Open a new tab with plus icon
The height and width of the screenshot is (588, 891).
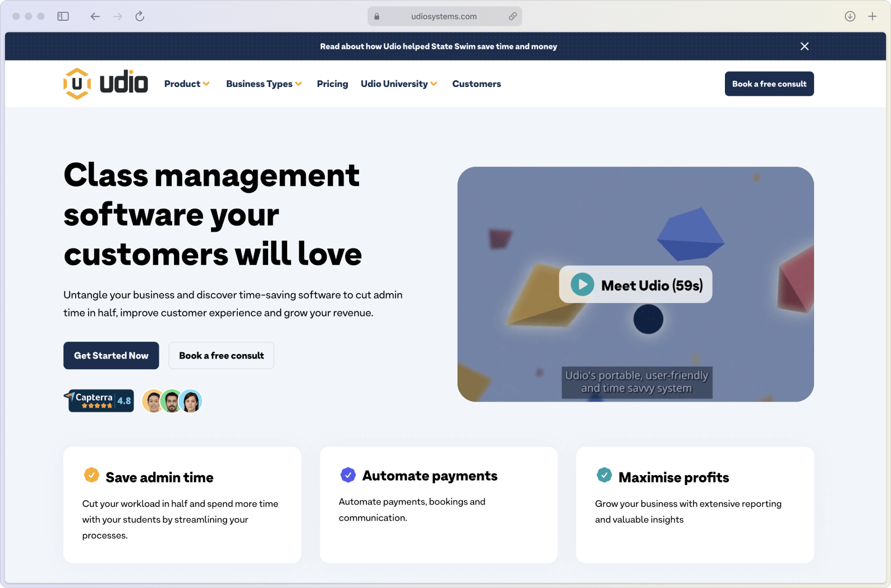872,16
